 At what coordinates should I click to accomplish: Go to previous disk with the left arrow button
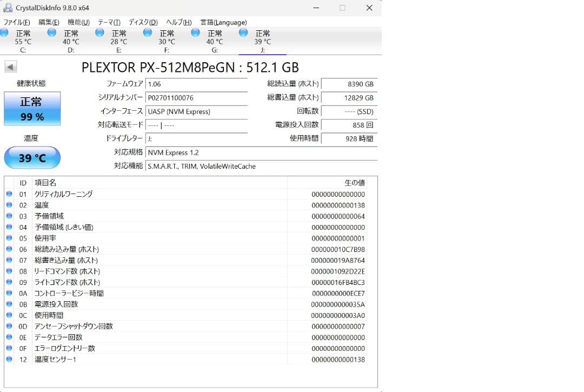pos(10,67)
